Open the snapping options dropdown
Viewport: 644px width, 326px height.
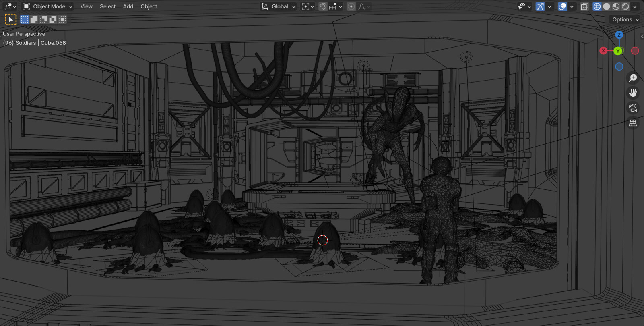336,6
